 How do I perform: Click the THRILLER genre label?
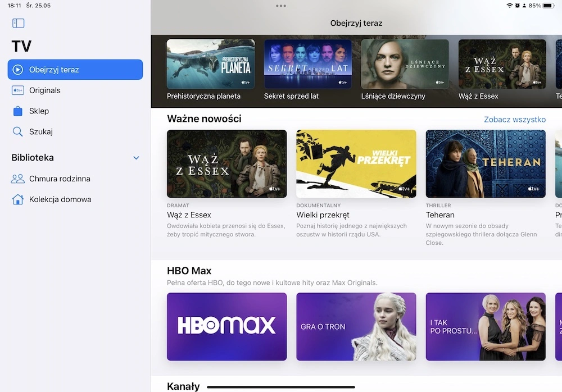pyautogui.click(x=438, y=206)
